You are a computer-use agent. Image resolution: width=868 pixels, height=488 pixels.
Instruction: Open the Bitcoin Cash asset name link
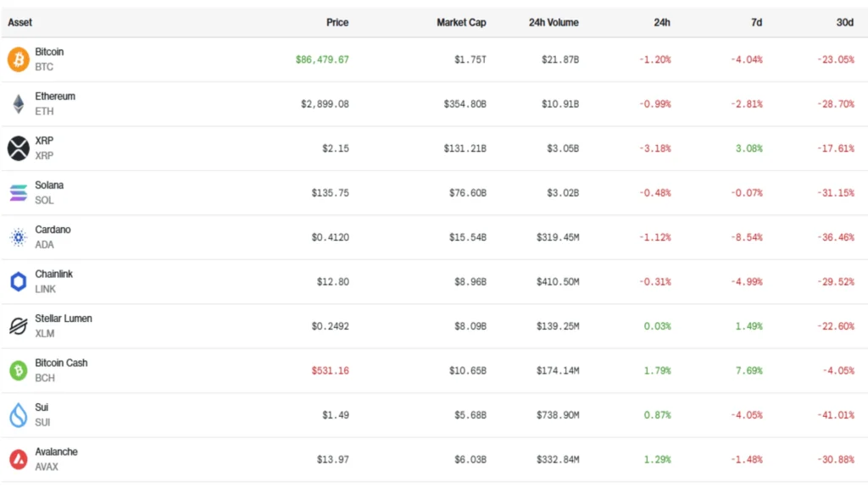61,363
